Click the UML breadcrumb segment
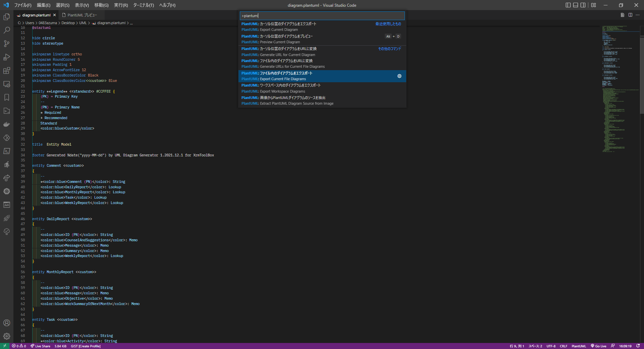The height and width of the screenshot is (349, 644). tap(83, 23)
